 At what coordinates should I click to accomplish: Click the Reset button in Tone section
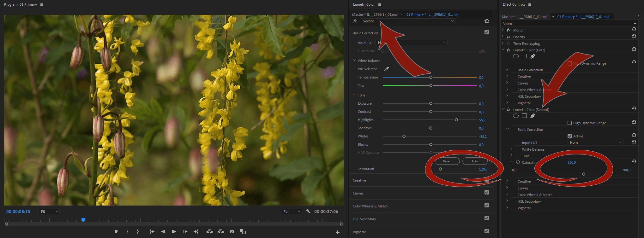[447, 161]
